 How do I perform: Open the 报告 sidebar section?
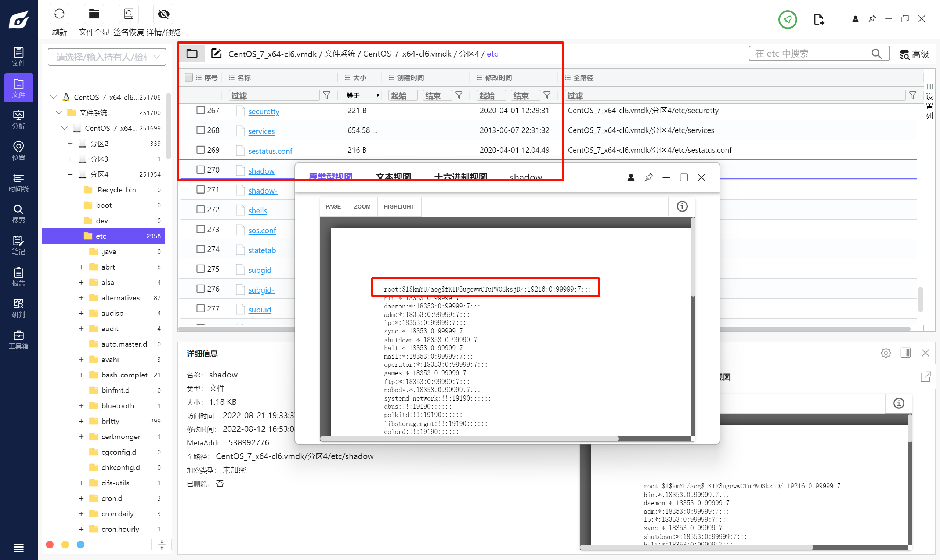tap(18, 277)
